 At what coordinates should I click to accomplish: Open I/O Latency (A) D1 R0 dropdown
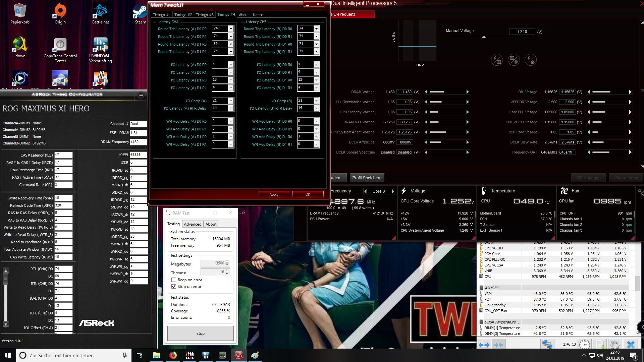coord(230,80)
